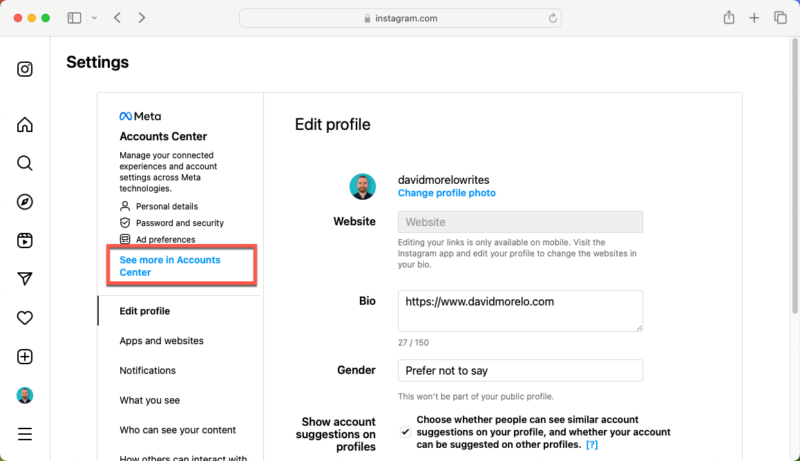800x461 pixels.
Task: Click Change profile photo link
Action: point(446,193)
